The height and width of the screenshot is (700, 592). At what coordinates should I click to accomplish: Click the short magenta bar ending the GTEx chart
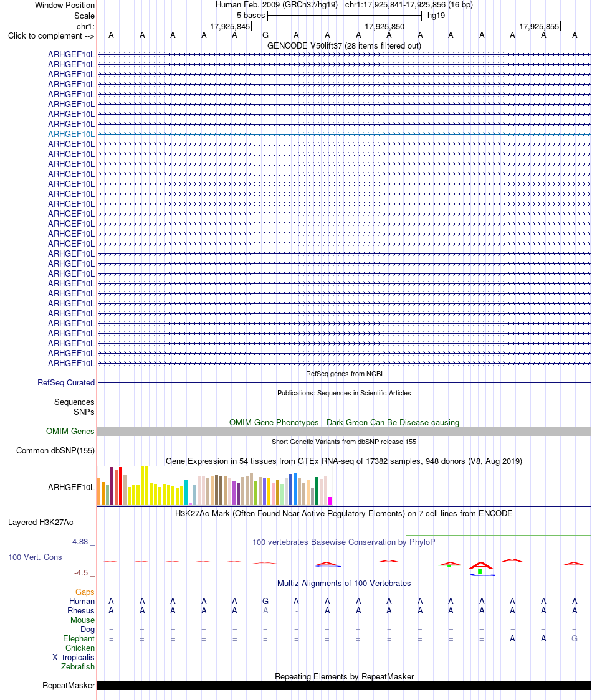click(330, 501)
